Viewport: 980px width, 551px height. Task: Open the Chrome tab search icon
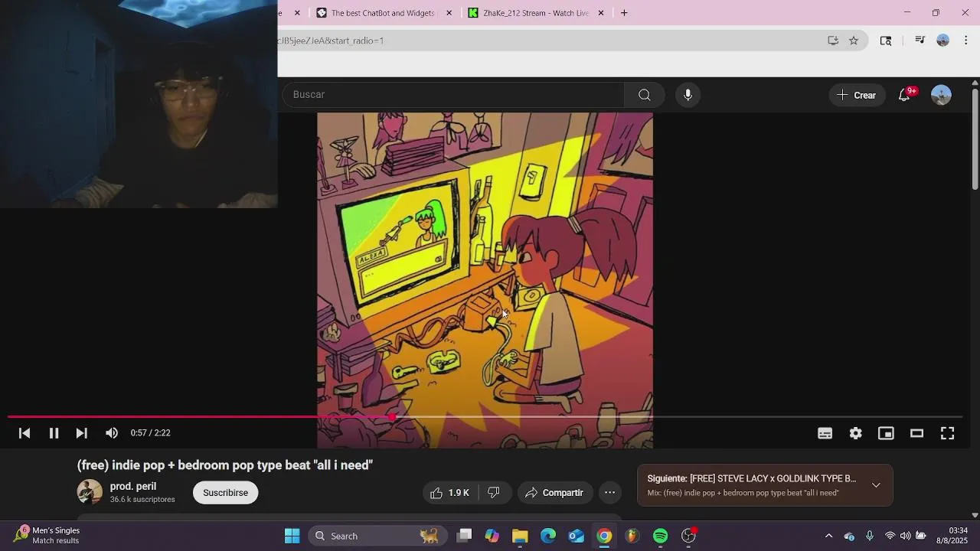pos(886,41)
